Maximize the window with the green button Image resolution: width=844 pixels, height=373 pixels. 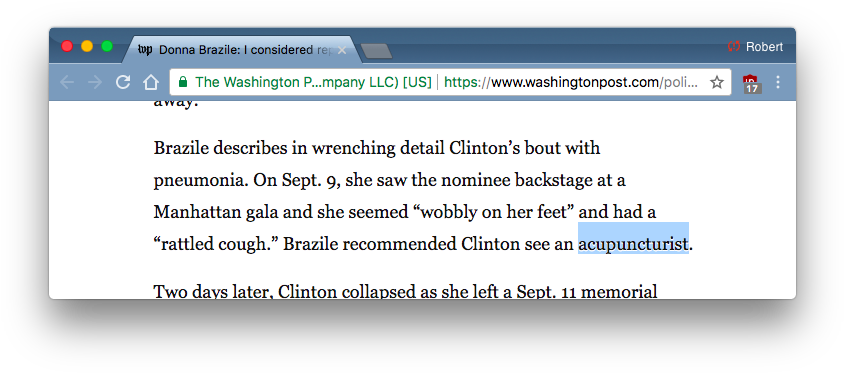tap(107, 46)
